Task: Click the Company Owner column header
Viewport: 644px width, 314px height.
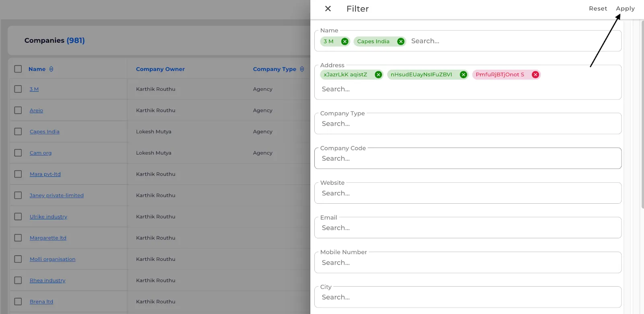Action: pyautogui.click(x=160, y=69)
